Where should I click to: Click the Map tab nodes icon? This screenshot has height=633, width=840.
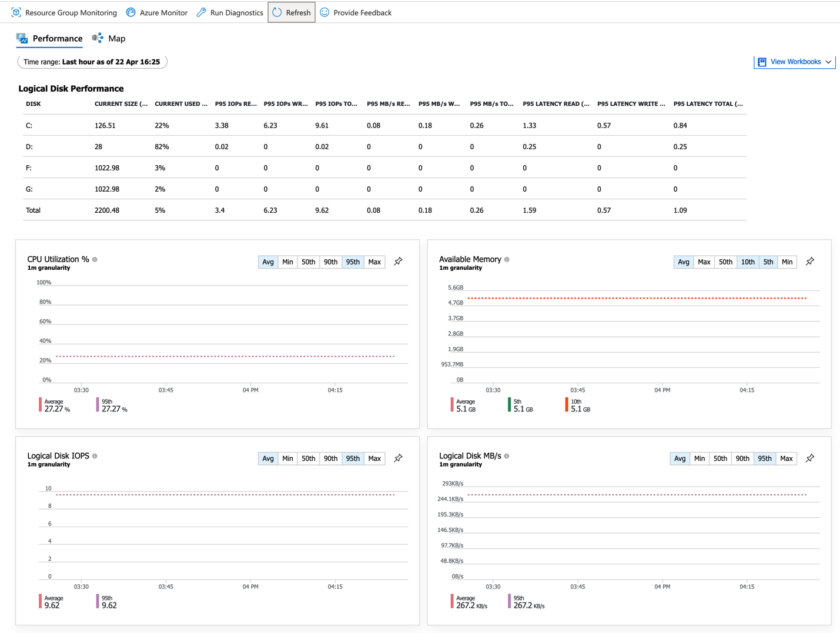[x=98, y=38]
